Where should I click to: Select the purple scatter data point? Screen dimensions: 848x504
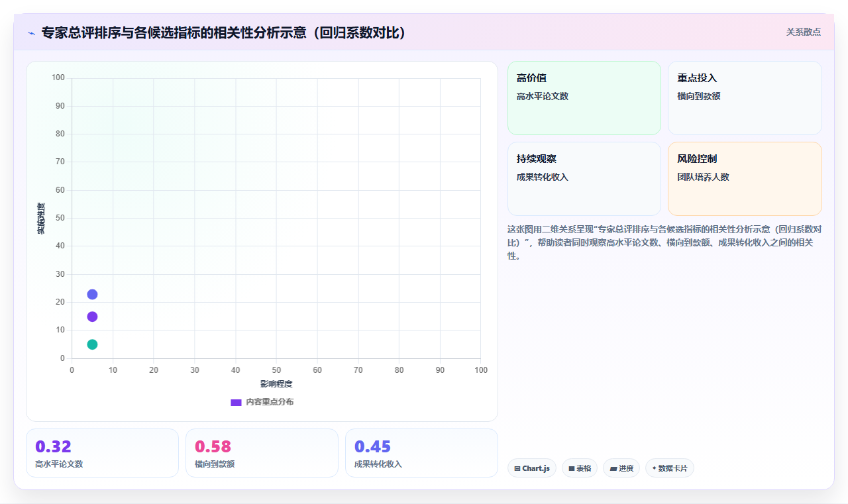pos(92,317)
